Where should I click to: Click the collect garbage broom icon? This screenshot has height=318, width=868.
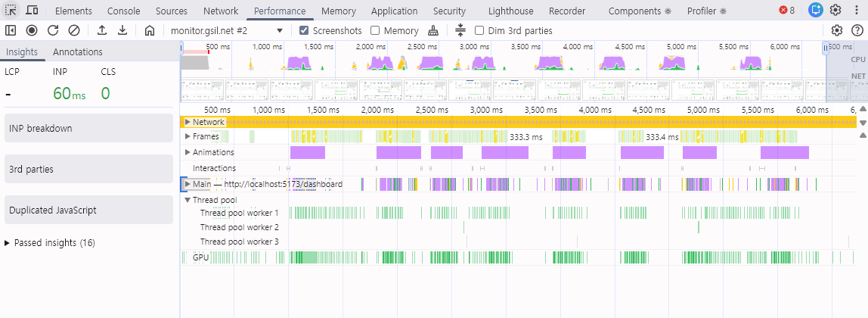433,30
